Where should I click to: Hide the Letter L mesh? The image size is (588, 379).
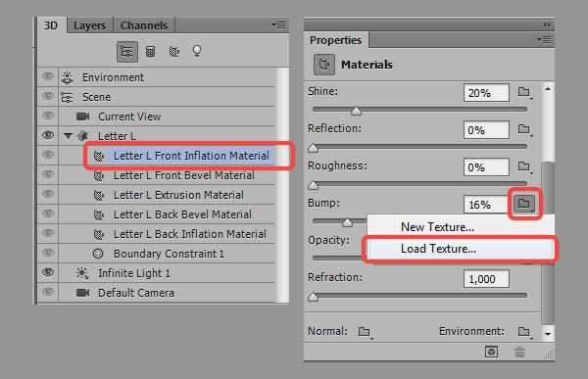pos(48,135)
